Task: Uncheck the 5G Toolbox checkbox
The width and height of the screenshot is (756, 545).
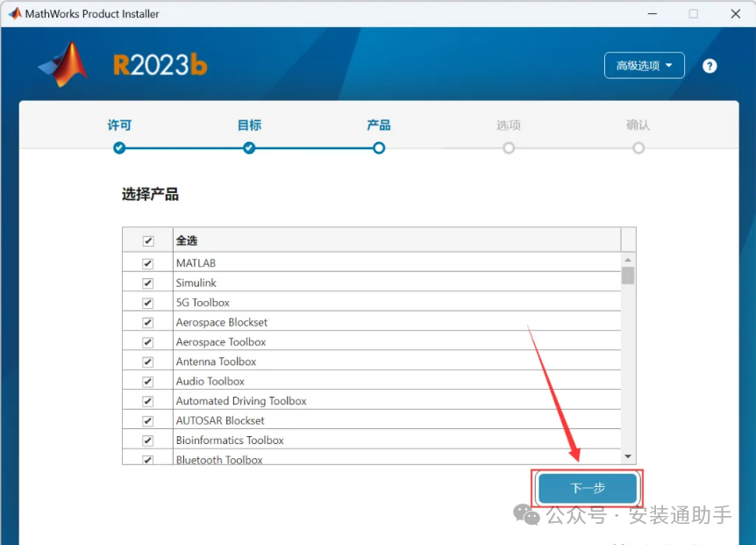Action: (x=148, y=303)
